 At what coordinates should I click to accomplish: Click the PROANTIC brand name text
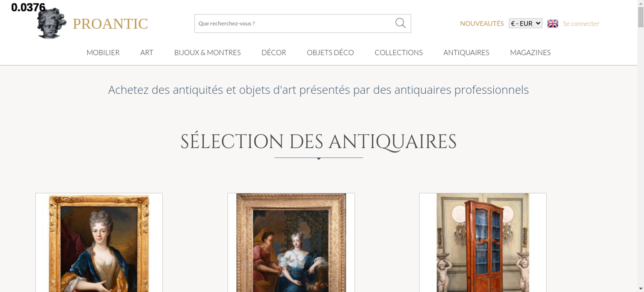pyautogui.click(x=110, y=24)
